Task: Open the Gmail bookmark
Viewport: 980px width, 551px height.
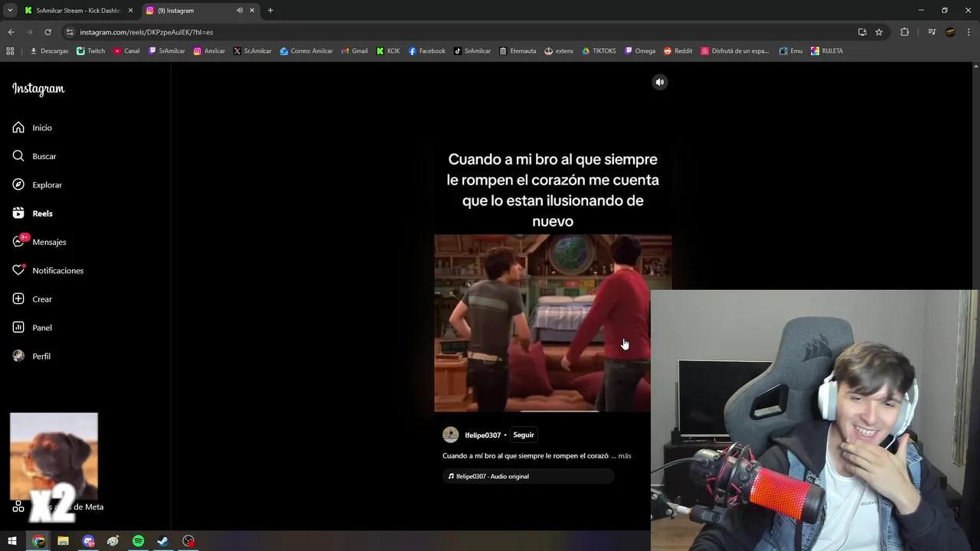Action: point(354,51)
